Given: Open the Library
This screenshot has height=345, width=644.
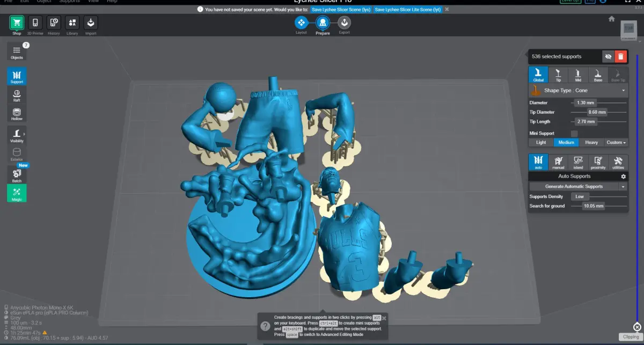Looking at the screenshot, I should click(72, 25).
